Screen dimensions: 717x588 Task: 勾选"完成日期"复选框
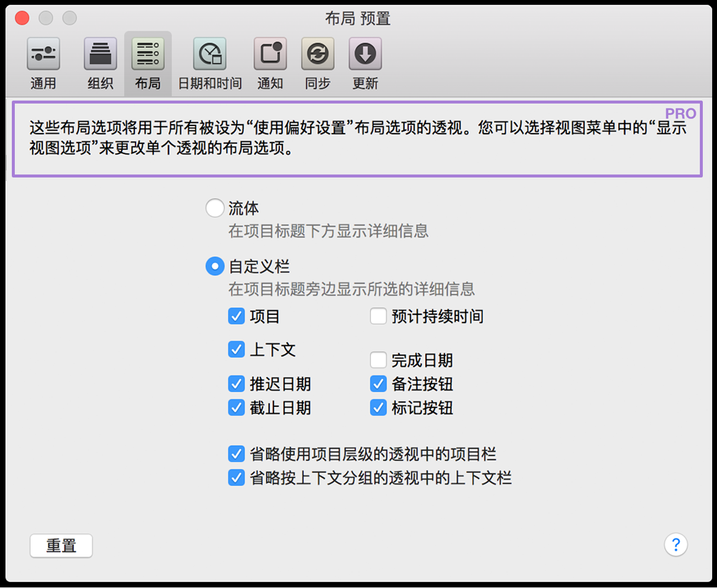pyautogui.click(x=378, y=360)
